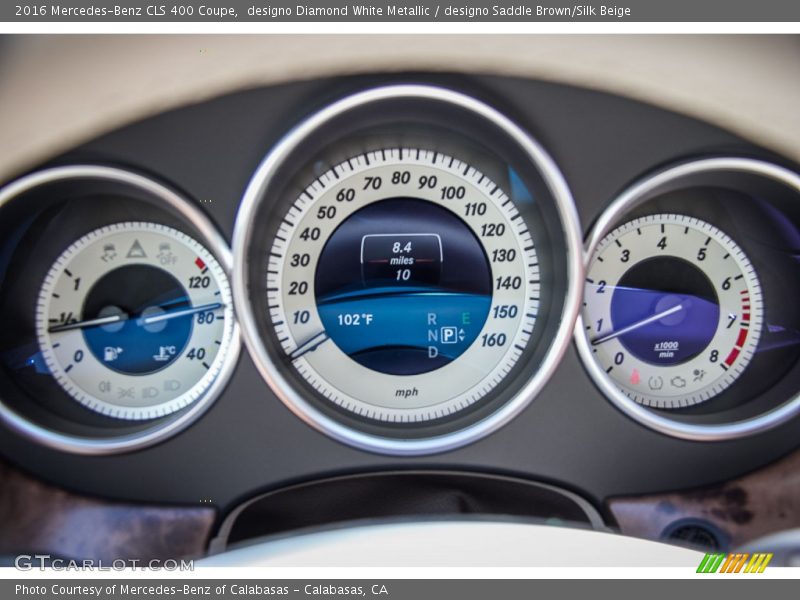The width and height of the screenshot is (800, 600).
Task: Click the colored stripes logo at bottom right
Action: (x=734, y=563)
